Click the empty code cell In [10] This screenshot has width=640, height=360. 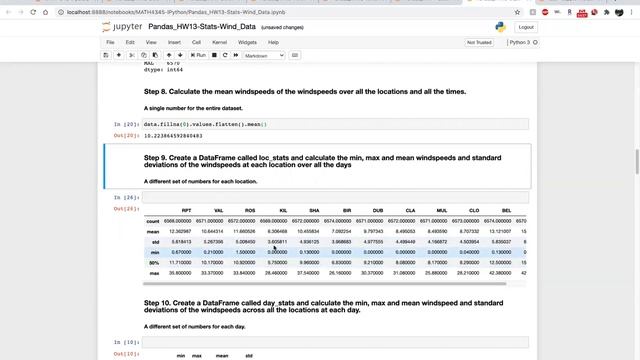point(336,342)
